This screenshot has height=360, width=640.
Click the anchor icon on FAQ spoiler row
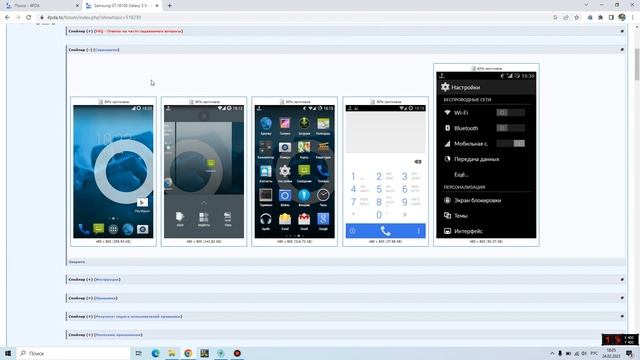pyautogui.click(x=622, y=31)
